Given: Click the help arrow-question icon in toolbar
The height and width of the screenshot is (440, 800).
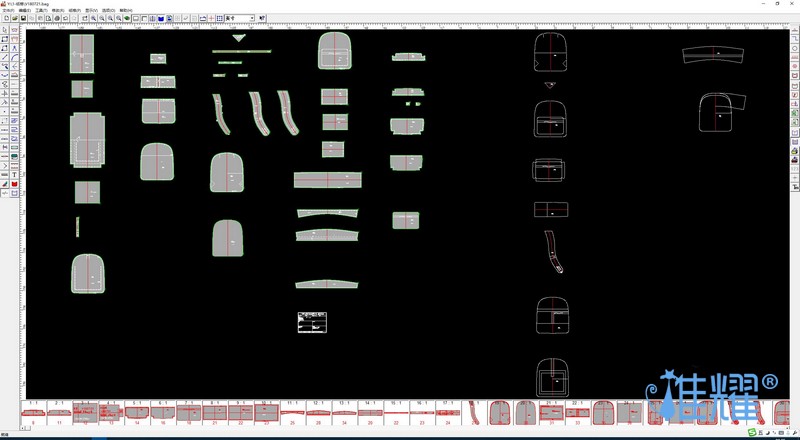Looking at the screenshot, I should click(262, 18).
